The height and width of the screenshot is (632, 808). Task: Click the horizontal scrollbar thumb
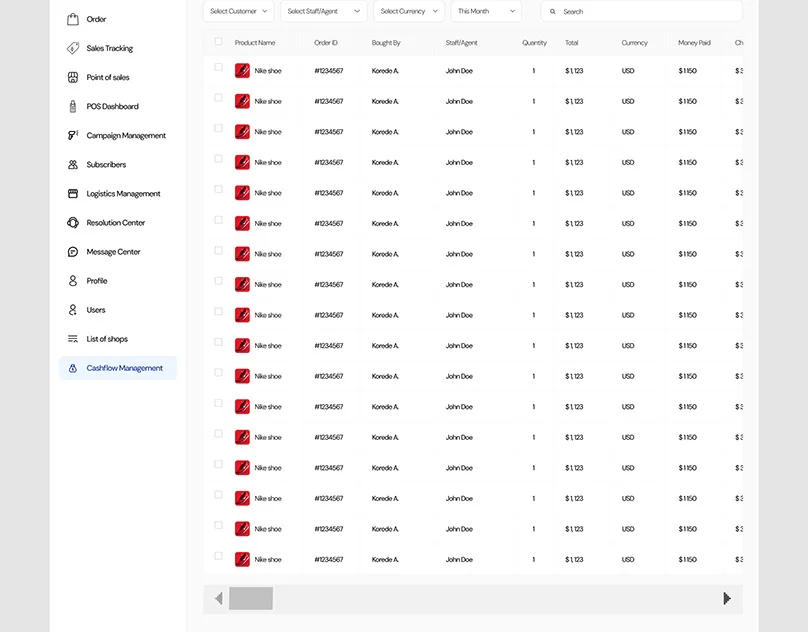(x=251, y=598)
